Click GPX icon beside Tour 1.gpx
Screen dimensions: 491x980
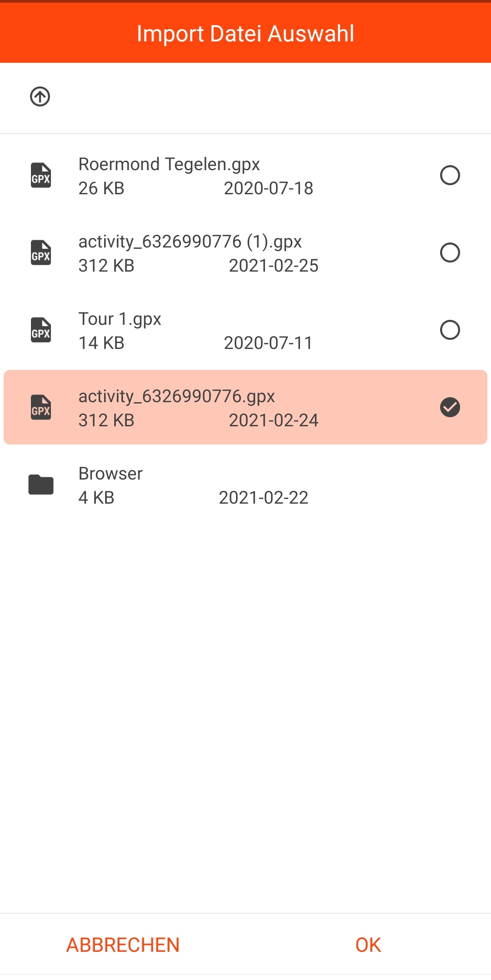point(41,330)
